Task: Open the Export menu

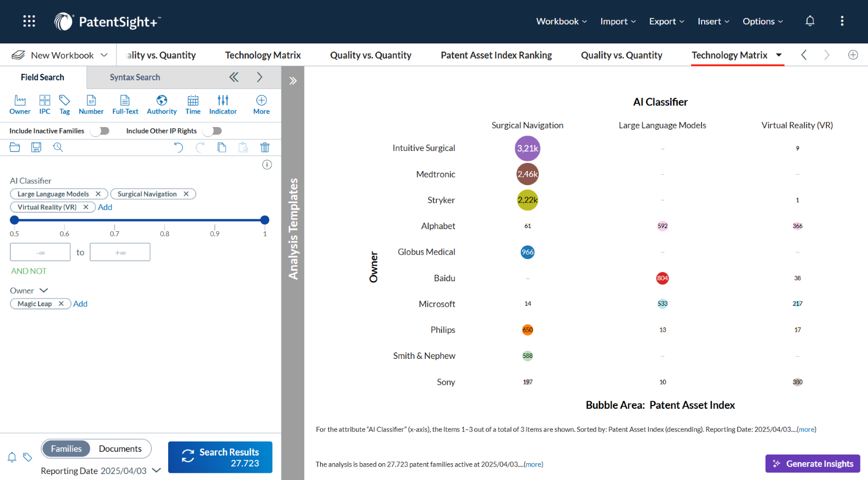Action: [667, 21]
